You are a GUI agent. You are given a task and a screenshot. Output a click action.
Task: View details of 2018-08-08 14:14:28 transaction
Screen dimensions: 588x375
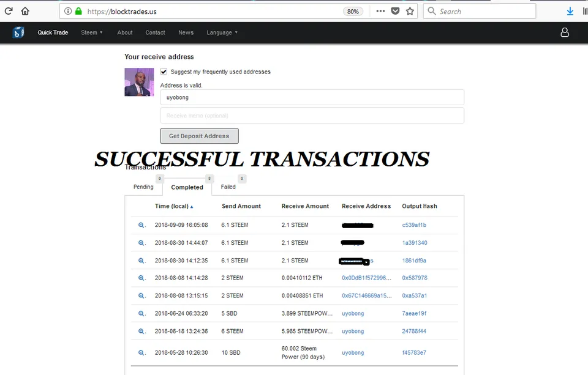pyautogui.click(x=141, y=278)
